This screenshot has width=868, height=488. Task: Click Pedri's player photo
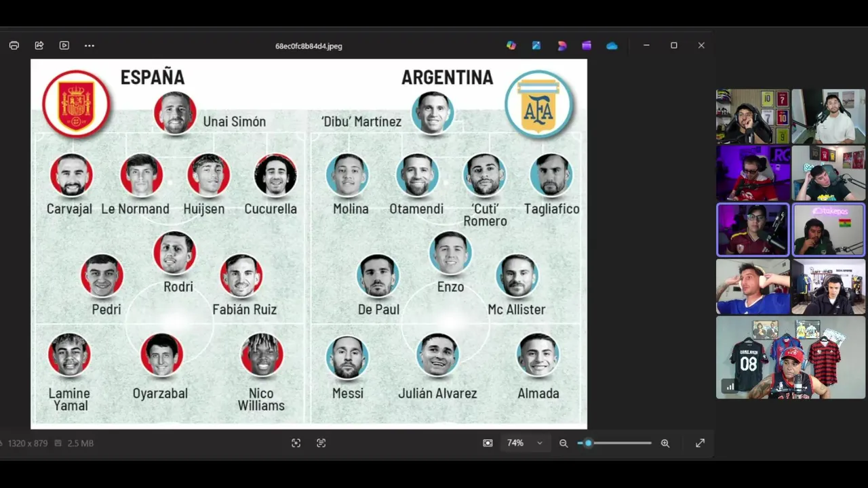tap(102, 275)
